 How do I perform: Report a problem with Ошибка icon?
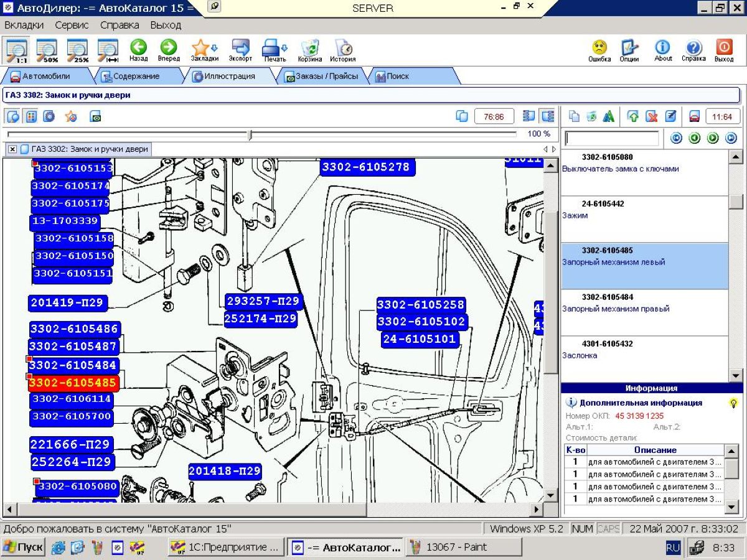point(599,50)
